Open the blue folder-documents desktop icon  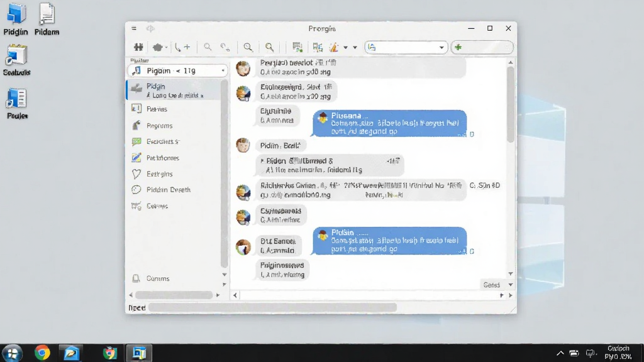click(17, 104)
